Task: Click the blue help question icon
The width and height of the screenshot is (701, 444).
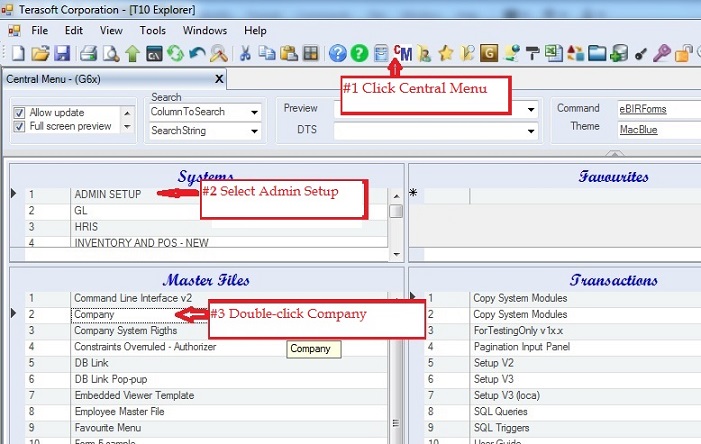Action: pos(338,54)
